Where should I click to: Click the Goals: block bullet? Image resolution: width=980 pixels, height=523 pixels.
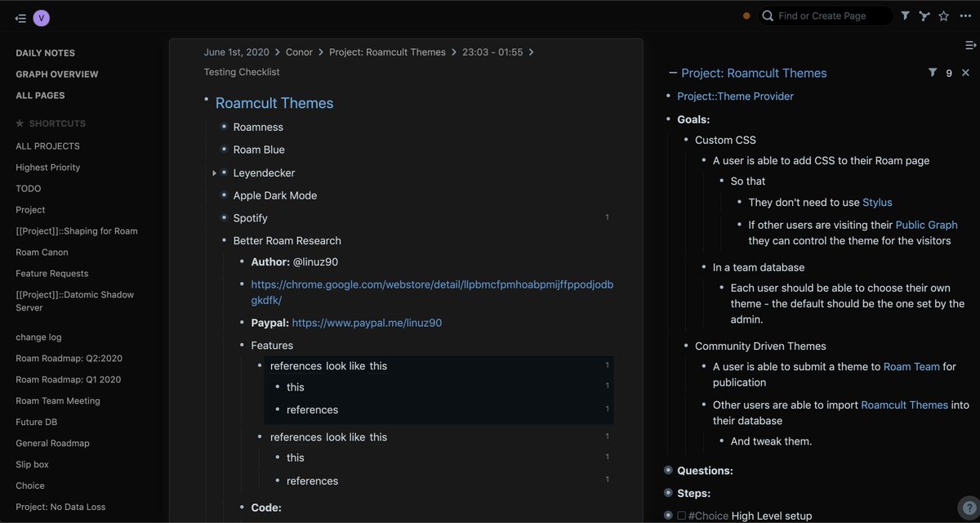(x=669, y=119)
